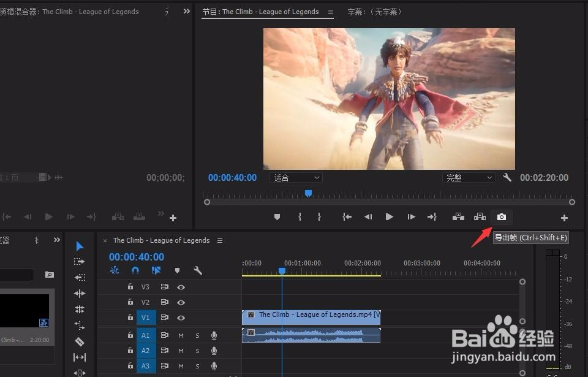Toggle Linked Selection in timeline
Screen dimensions: 588x377
point(156,270)
